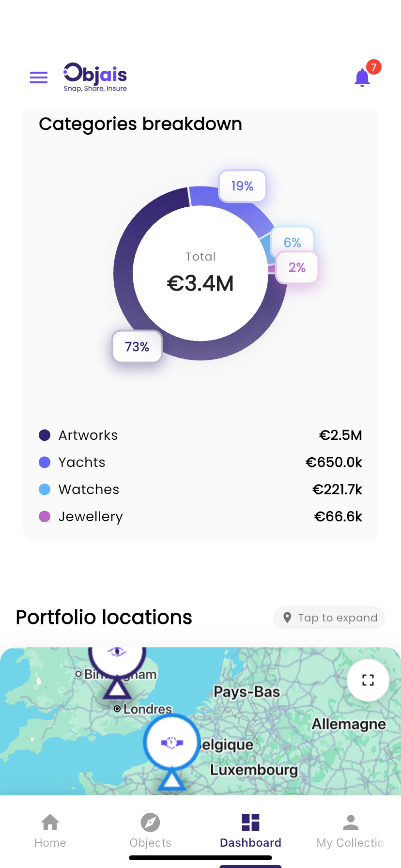This screenshot has height=868, width=401.
Task: Click the Watches light blue dot
Action: pyautogui.click(x=45, y=489)
